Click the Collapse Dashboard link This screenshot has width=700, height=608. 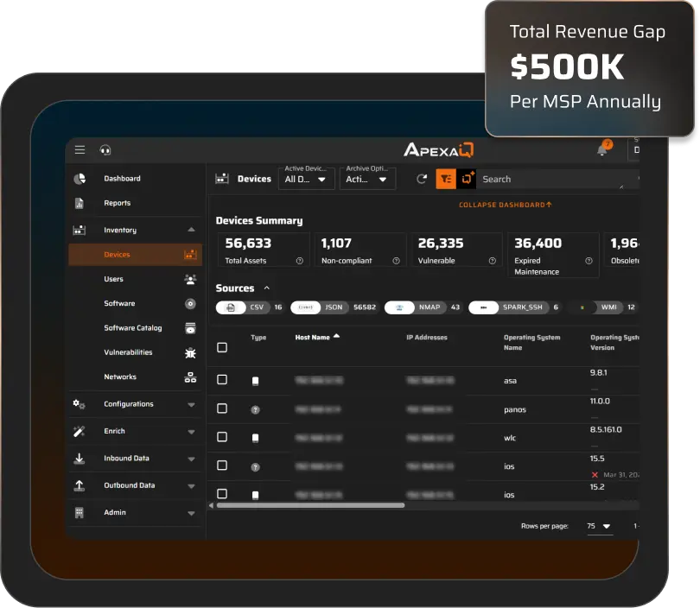pos(505,205)
